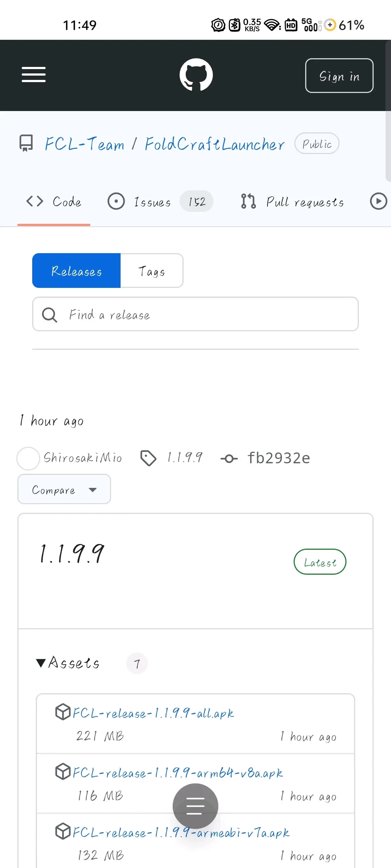Download FCL-release-1.1.9.9-all.apk

click(153, 713)
